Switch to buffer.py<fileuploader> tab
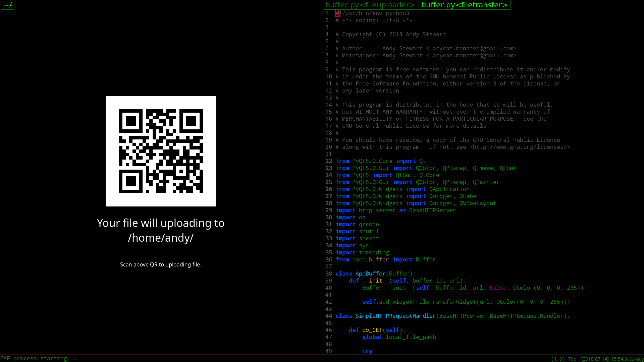This screenshot has width=644, height=362. pyautogui.click(x=370, y=5)
